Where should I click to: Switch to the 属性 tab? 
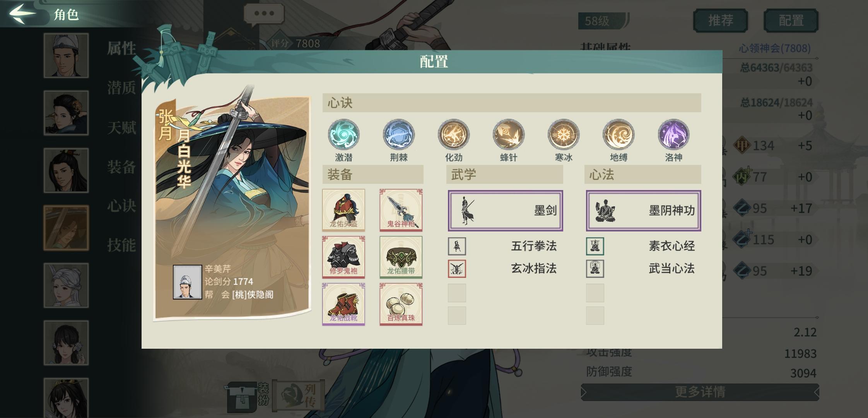121,49
